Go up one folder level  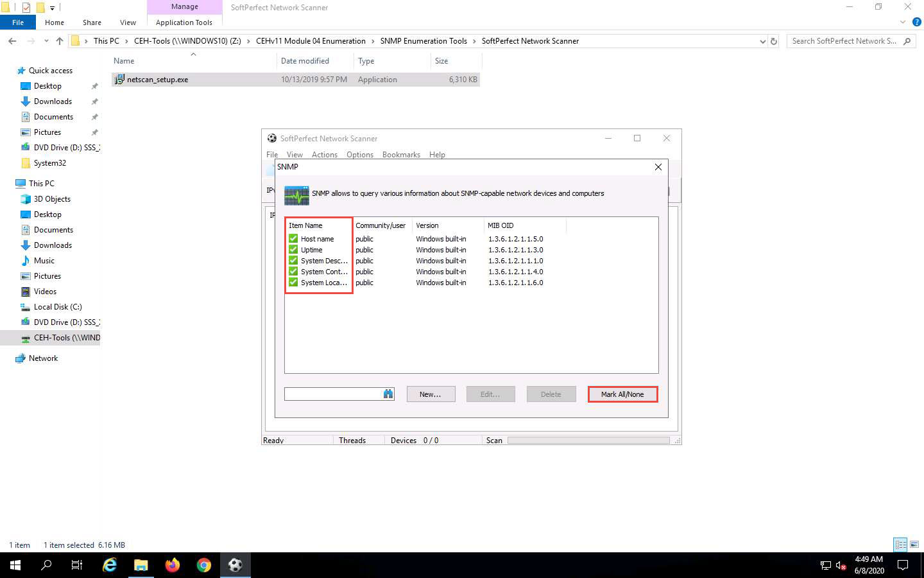(x=60, y=41)
